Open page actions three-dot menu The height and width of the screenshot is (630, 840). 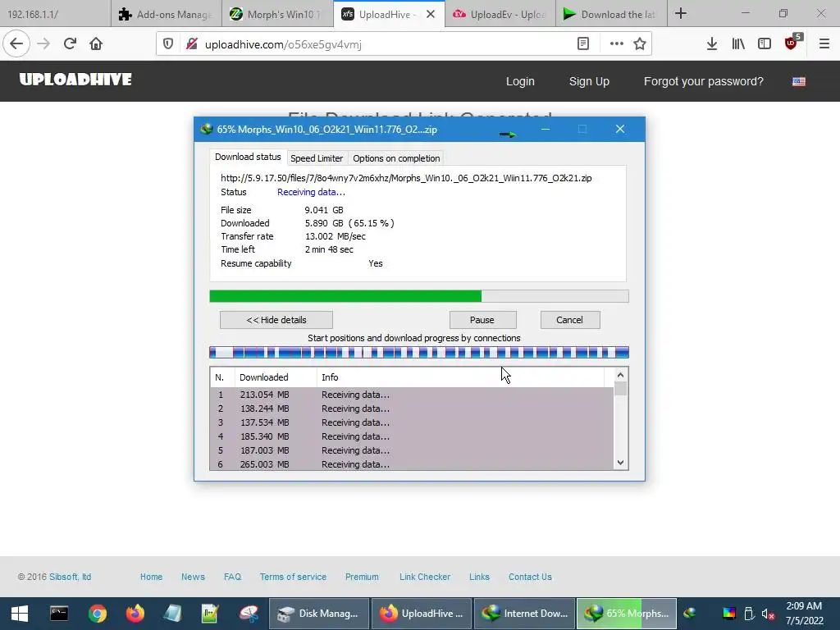(617, 44)
